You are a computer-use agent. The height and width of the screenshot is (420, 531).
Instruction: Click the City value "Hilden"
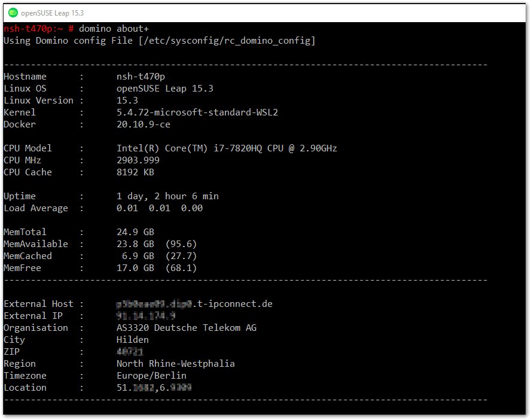[132, 340]
